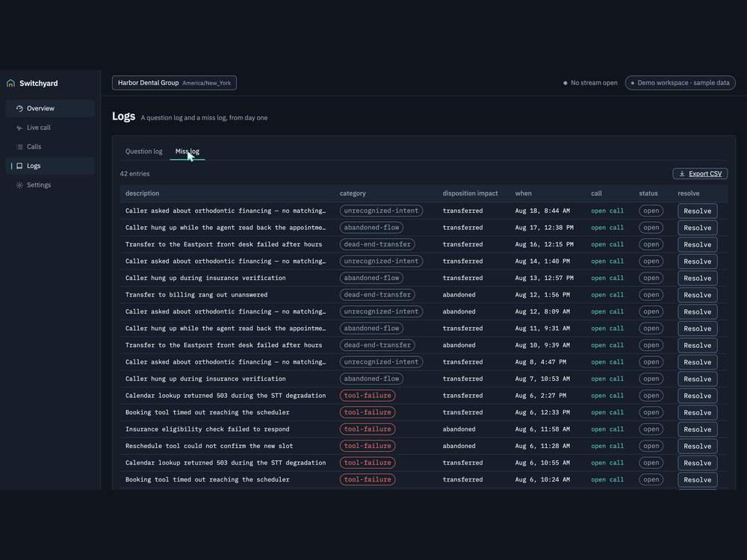
Task: Resolve the Aug 6, 10:24 AM entry
Action: click(x=698, y=479)
